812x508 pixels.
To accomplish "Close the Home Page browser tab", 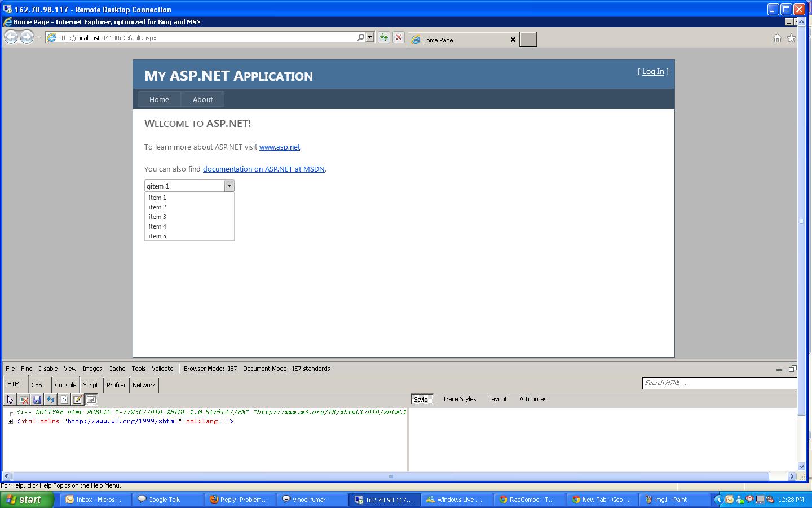I will point(513,40).
